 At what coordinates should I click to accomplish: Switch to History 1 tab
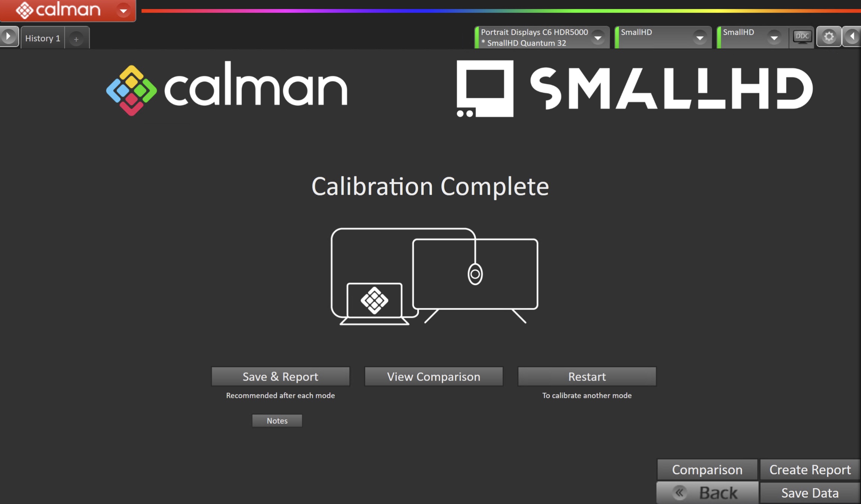tap(42, 38)
